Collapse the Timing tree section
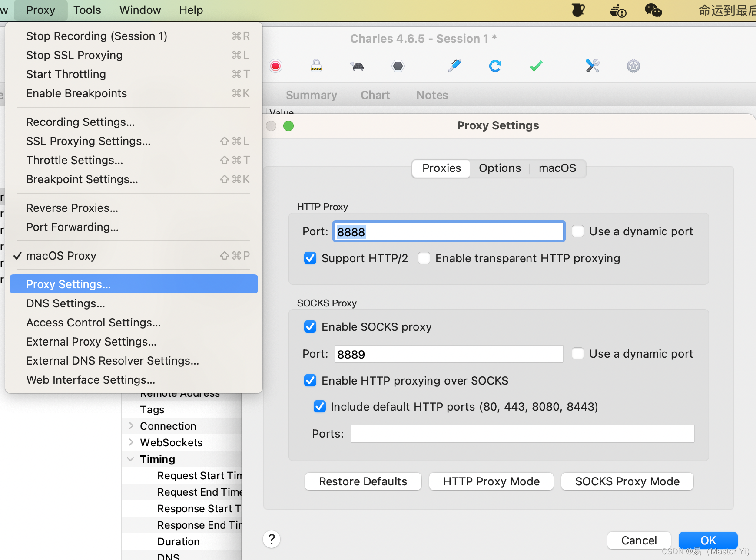This screenshot has height=560, width=756. pyautogui.click(x=130, y=459)
